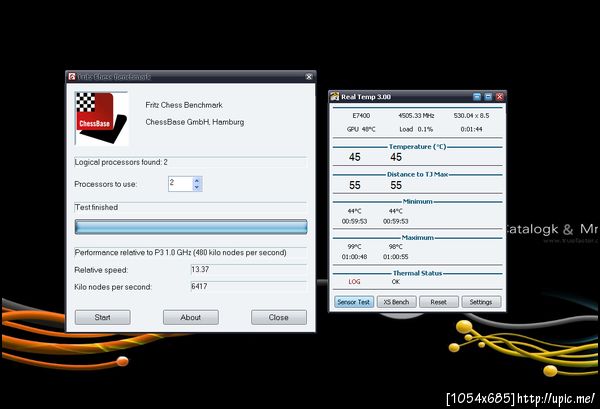
Task: Click the GPU 48°C temperature reading
Action: click(361, 129)
